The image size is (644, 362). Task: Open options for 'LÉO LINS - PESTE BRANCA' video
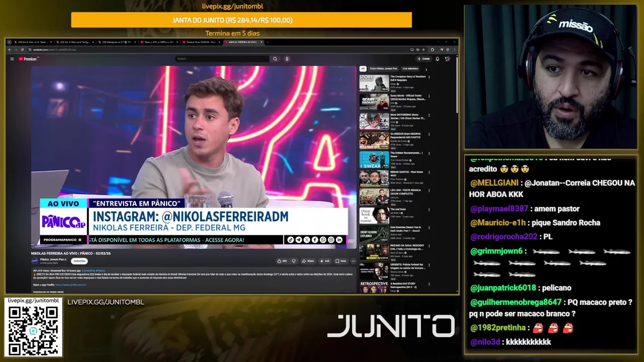[x=429, y=191]
